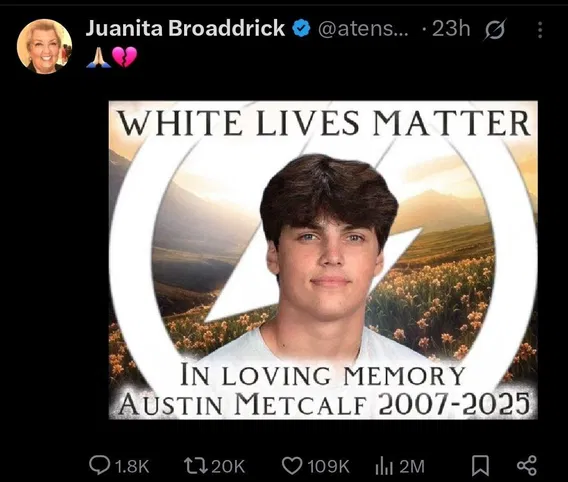Click the repost arrows icon

coord(196,466)
